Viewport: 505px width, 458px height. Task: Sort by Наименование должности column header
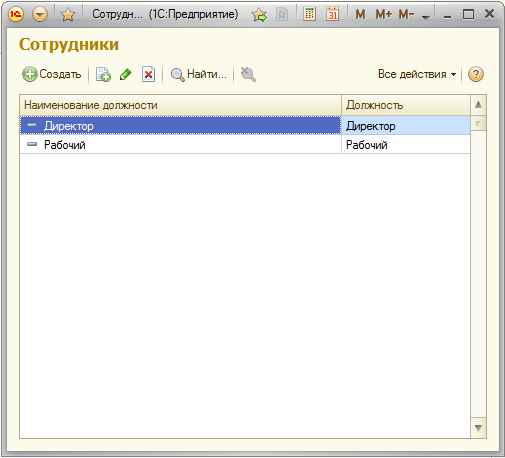click(x=180, y=105)
